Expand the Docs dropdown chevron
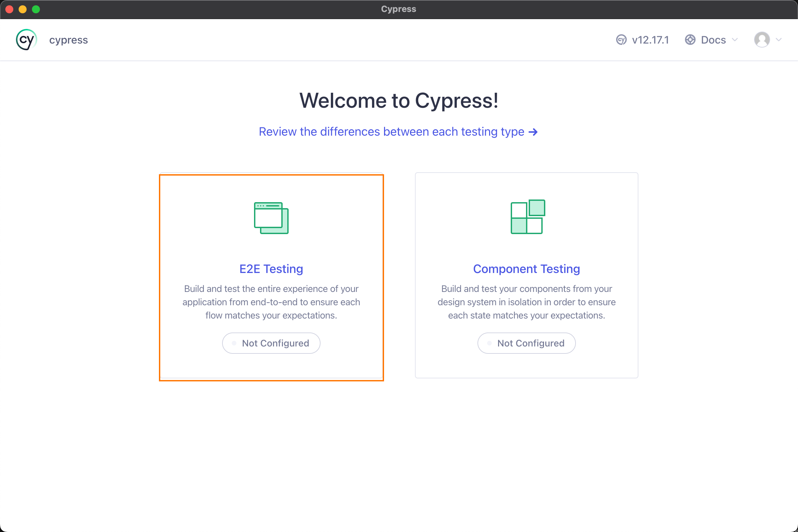The width and height of the screenshot is (798, 532). [x=735, y=40]
